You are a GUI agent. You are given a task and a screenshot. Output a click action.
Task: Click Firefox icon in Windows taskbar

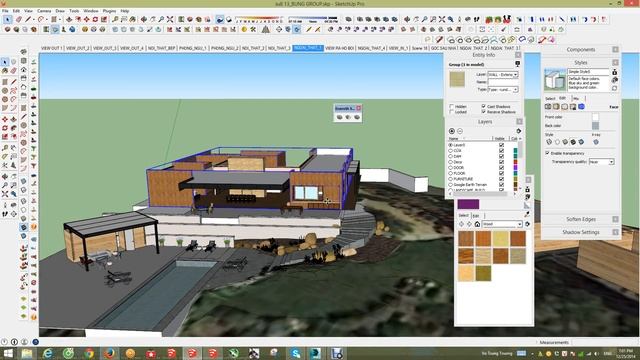click(109, 353)
